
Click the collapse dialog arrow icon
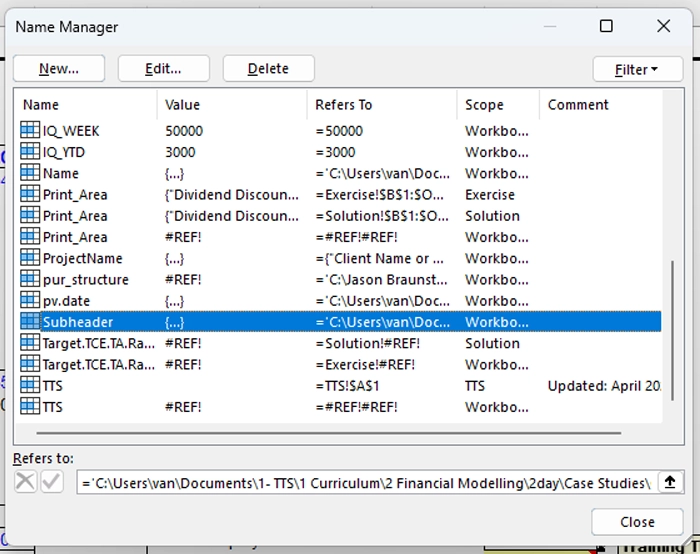point(670,482)
